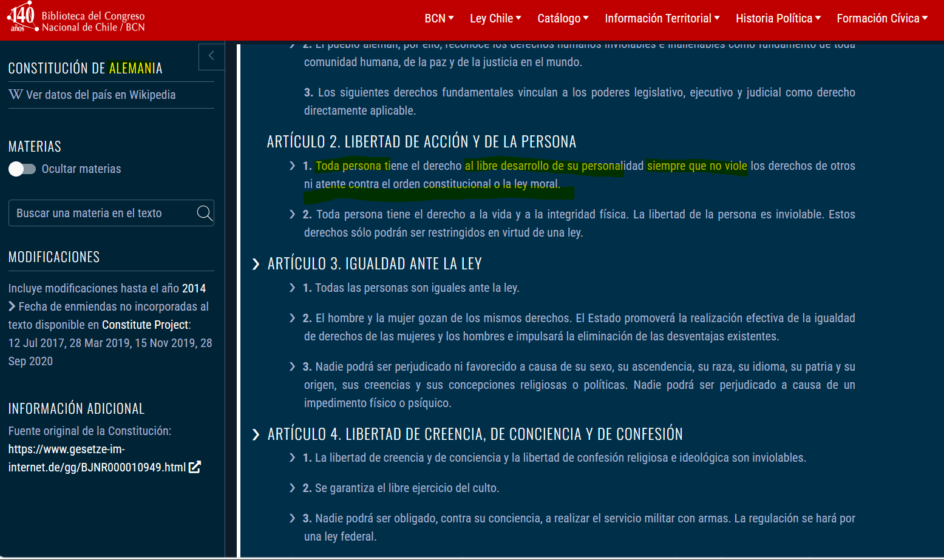
Task: Open Historia Política menu
Action: (x=778, y=19)
